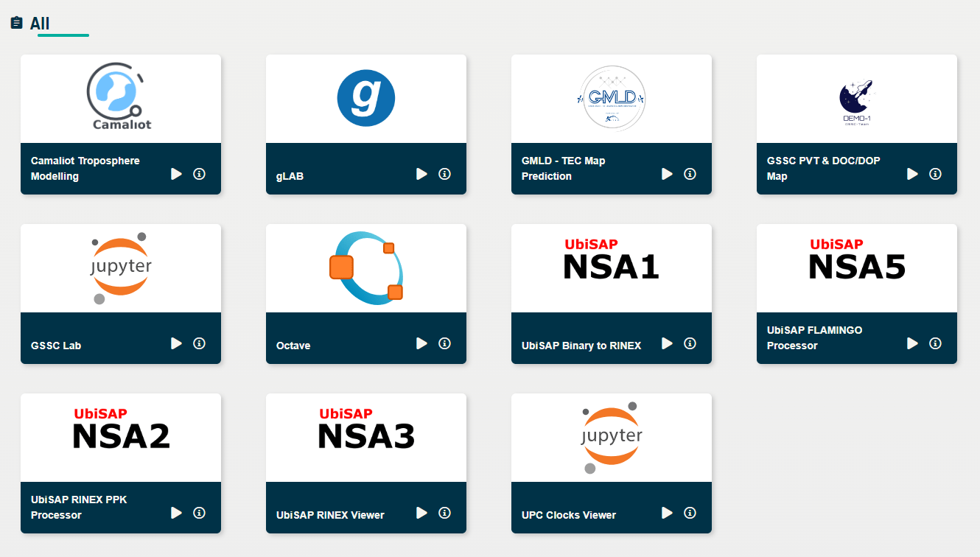The height and width of the screenshot is (557, 980).
Task: Click the Octave logo thumbnail
Action: click(365, 267)
